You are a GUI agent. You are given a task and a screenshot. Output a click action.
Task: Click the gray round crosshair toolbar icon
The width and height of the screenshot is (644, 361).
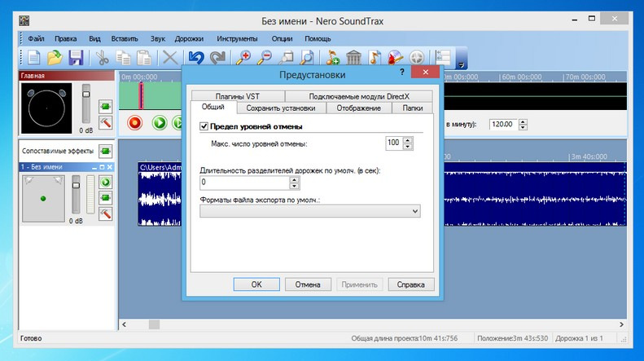click(x=417, y=58)
